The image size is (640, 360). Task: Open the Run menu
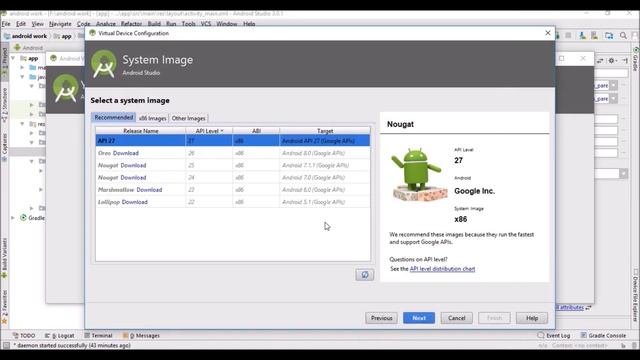pyautogui.click(x=171, y=24)
